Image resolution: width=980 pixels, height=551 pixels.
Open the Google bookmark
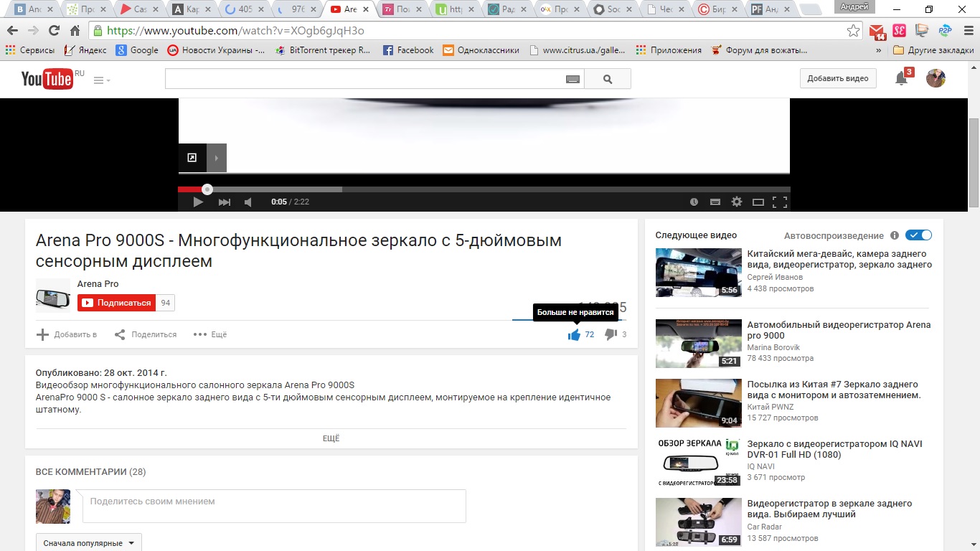point(137,50)
